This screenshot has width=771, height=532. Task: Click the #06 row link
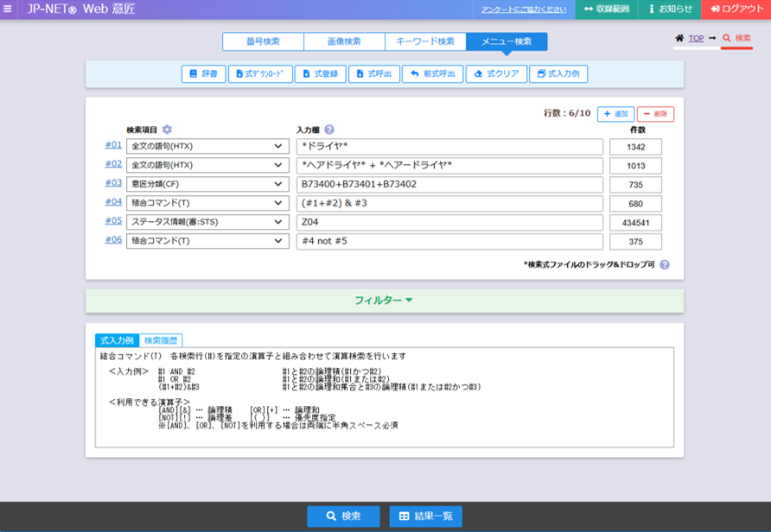pos(113,239)
